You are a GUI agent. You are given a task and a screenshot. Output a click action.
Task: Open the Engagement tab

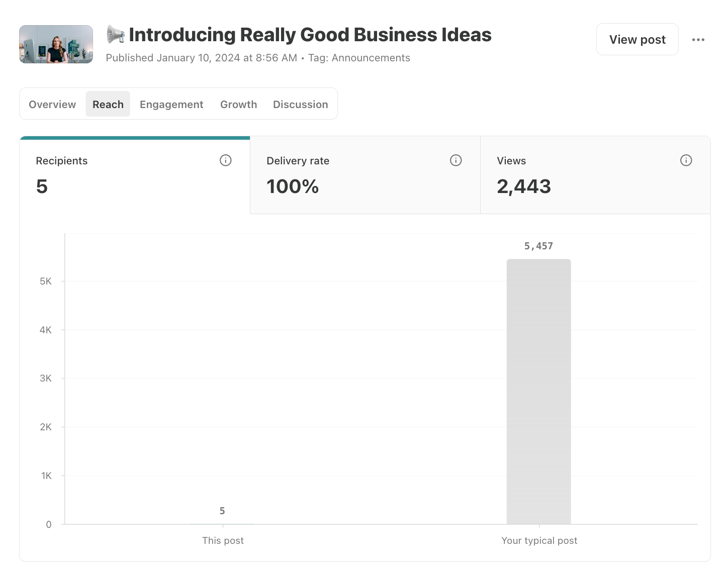click(171, 104)
